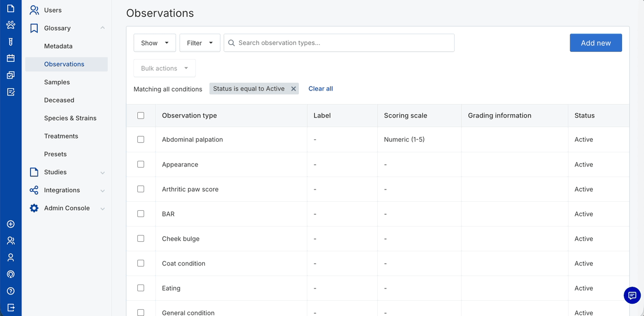The width and height of the screenshot is (644, 316).
Task: Click the plus circle icon in left rail
Action: point(11,224)
